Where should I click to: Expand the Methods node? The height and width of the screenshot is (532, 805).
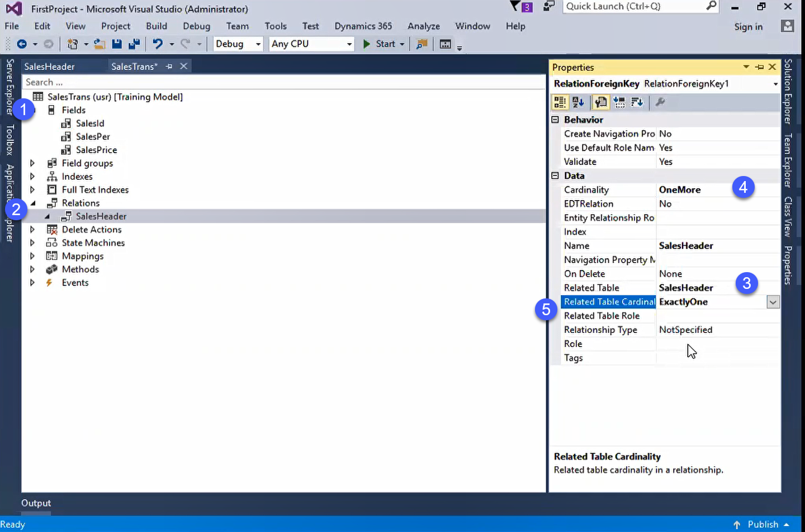point(32,269)
